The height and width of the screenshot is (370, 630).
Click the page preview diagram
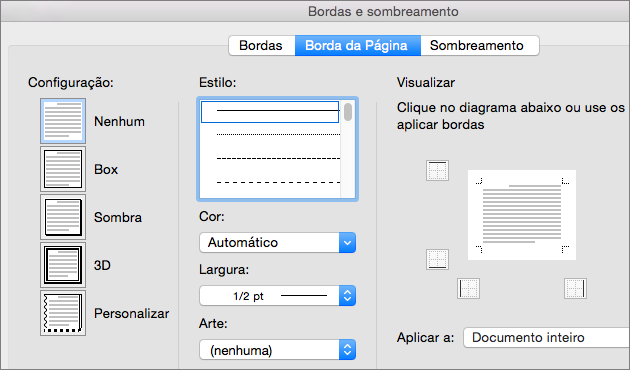(522, 215)
